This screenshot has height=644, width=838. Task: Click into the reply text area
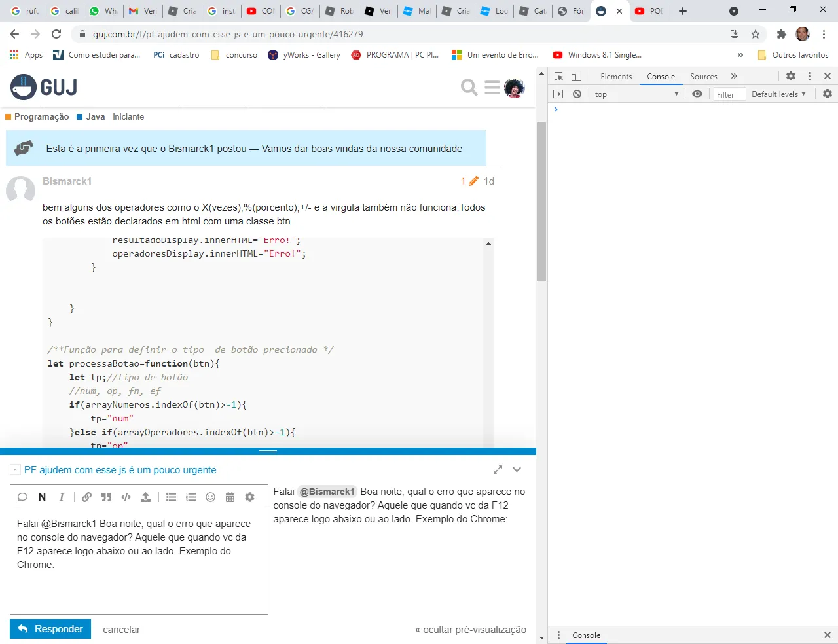click(139, 562)
